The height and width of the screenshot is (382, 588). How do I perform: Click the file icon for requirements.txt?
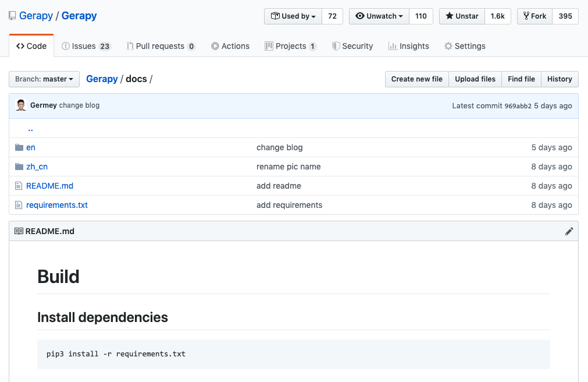(19, 205)
